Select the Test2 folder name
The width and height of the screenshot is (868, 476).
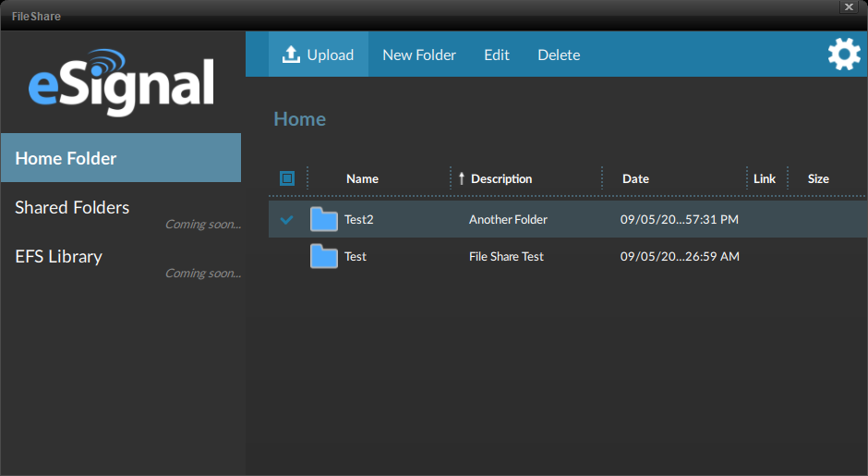click(x=358, y=219)
